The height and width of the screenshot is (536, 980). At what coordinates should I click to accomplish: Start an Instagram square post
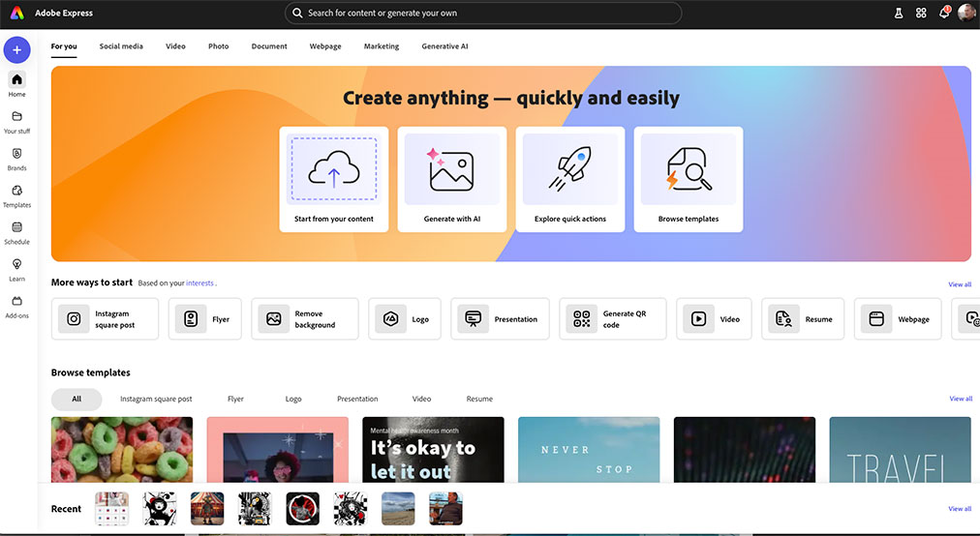point(105,318)
